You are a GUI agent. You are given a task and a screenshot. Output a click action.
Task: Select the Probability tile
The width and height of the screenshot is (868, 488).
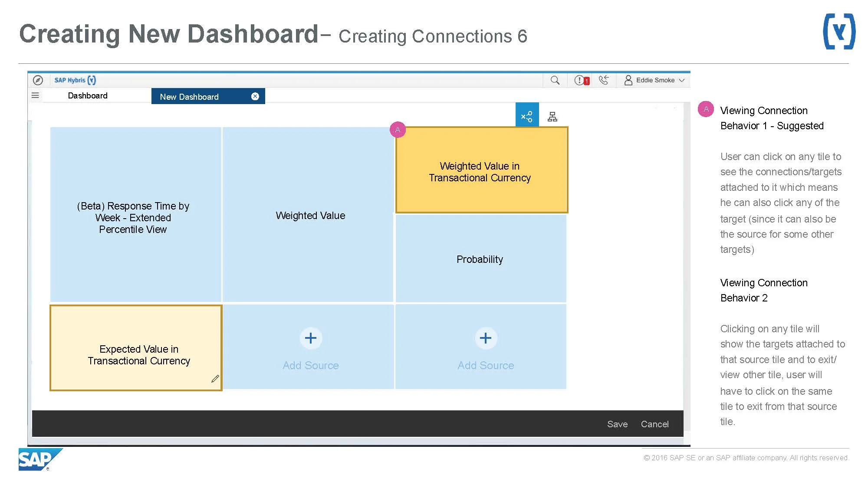click(x=480, y=259)
